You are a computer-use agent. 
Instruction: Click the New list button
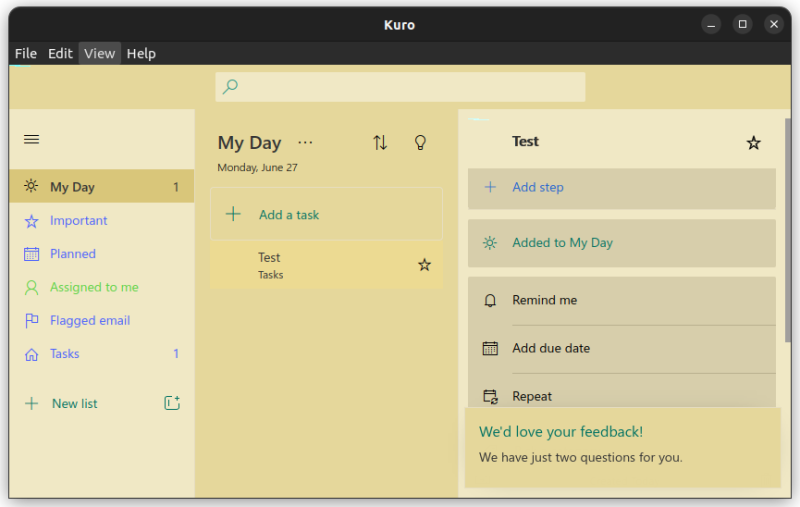[74, 404]
